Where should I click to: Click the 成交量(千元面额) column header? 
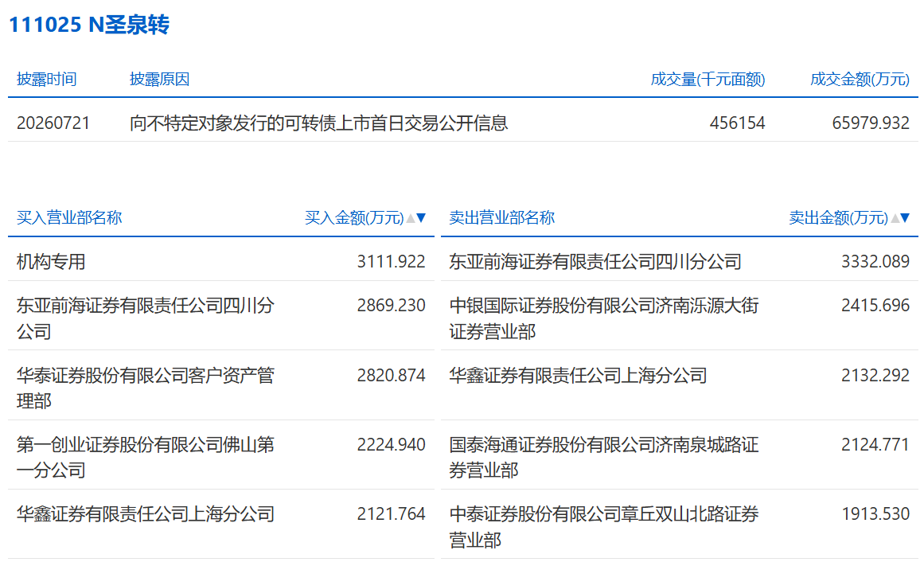708,79
